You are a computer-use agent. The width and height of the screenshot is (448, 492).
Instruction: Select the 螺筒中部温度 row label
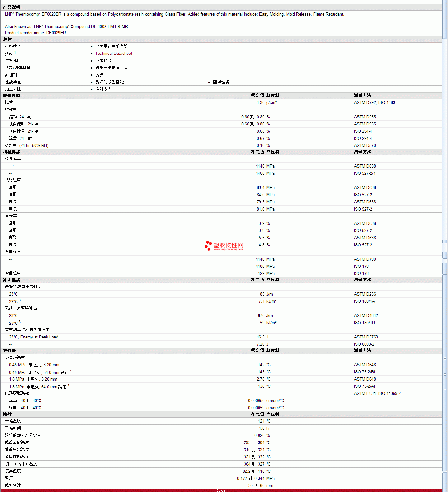[17, 449]
